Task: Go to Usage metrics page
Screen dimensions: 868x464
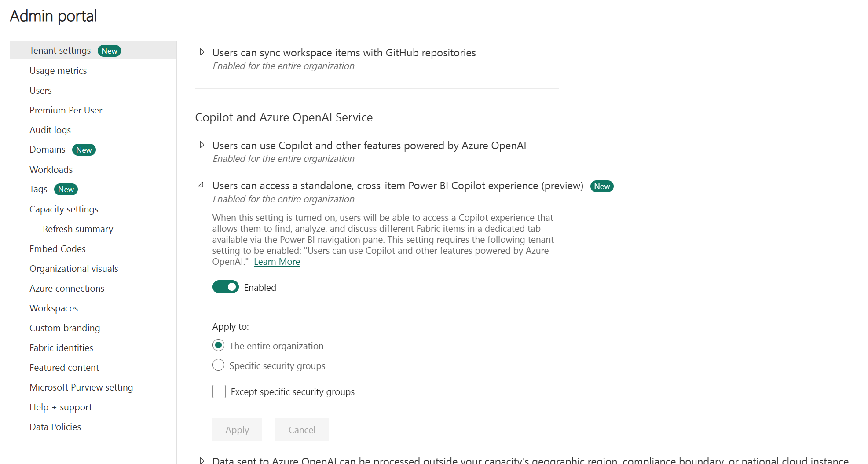Action: click(x=58, y=71)
